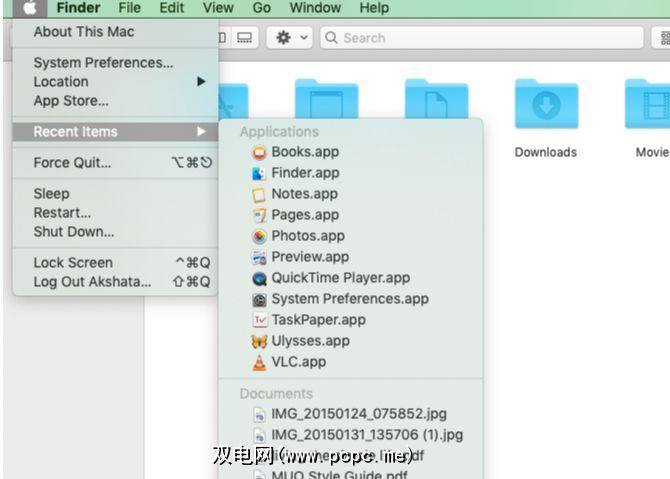Open System Preferences.app recent item

(x=350, y=299)
